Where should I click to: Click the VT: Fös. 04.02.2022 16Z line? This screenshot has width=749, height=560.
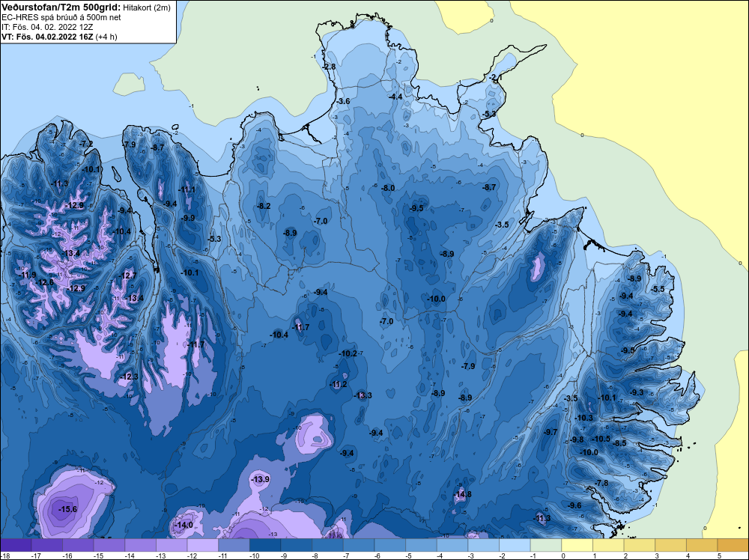[x=47, y=37]
